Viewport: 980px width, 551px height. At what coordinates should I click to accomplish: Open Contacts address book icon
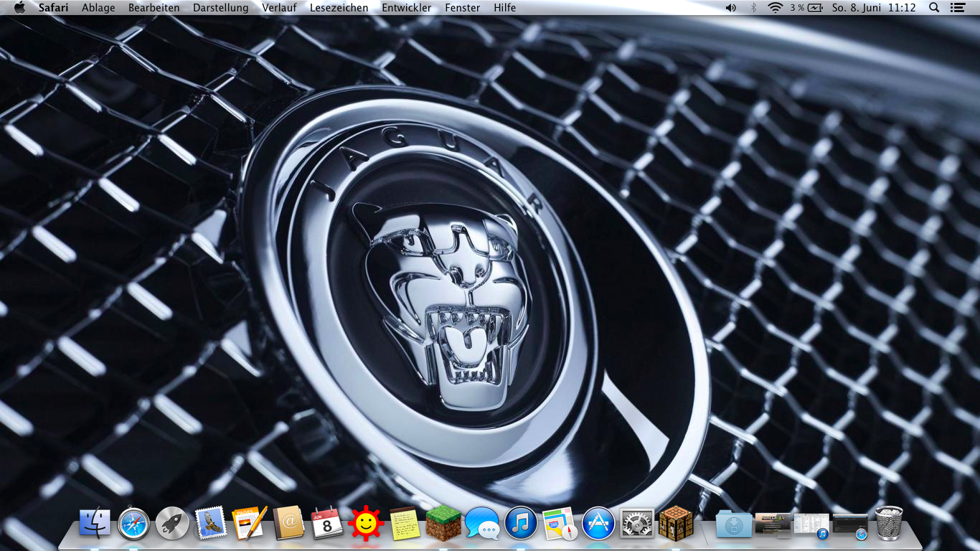point(288,523)
